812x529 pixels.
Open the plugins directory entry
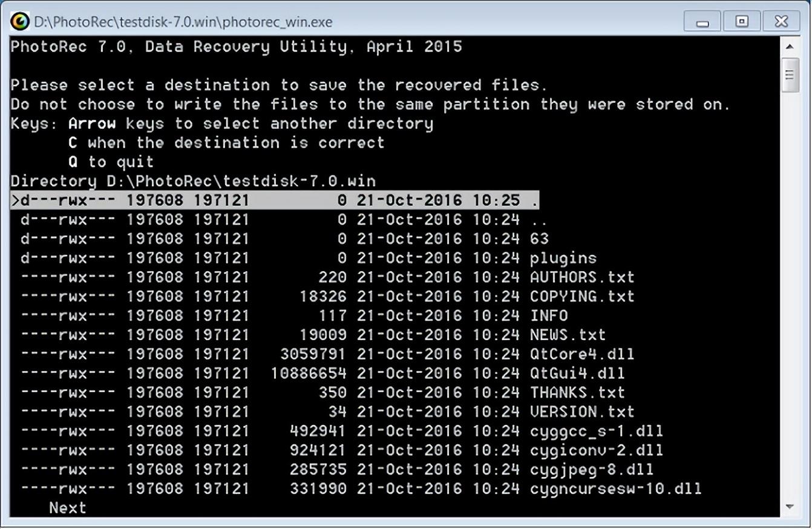pos(563,258)
